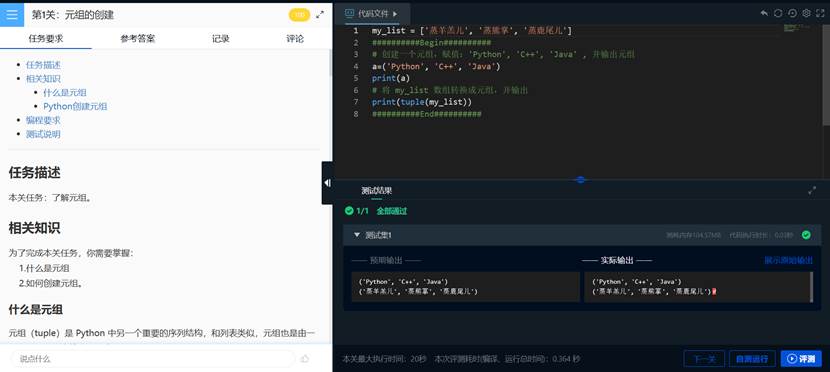Click the task description panel scrollbar

tap(330, 62)
